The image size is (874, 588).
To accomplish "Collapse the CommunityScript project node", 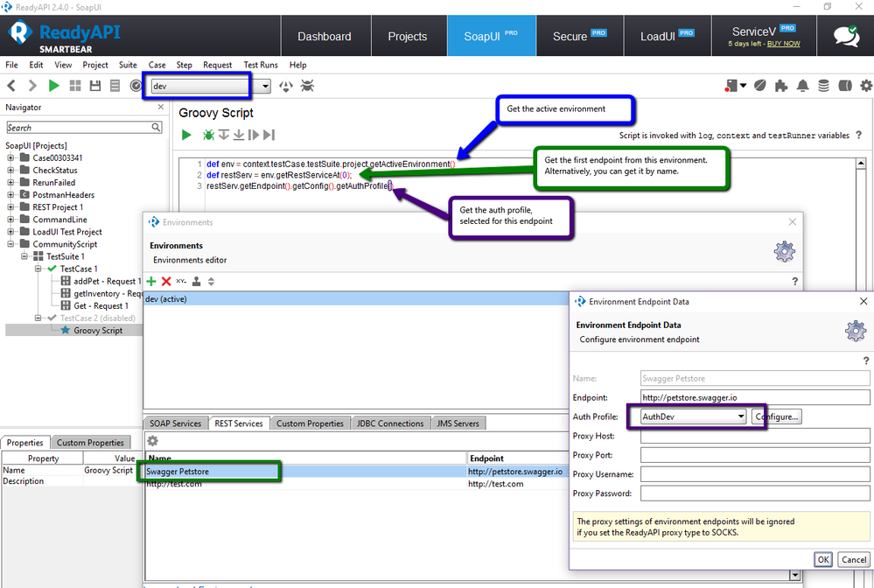I will coord(11,244).
